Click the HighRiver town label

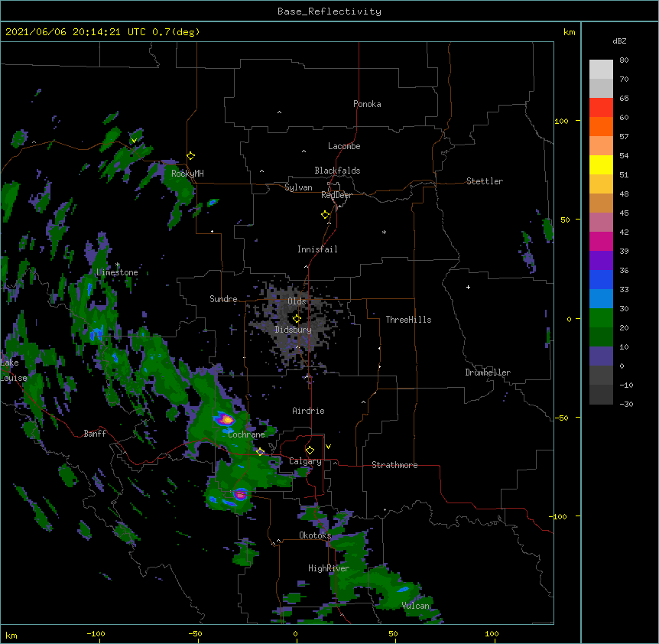tap(329, 568)
